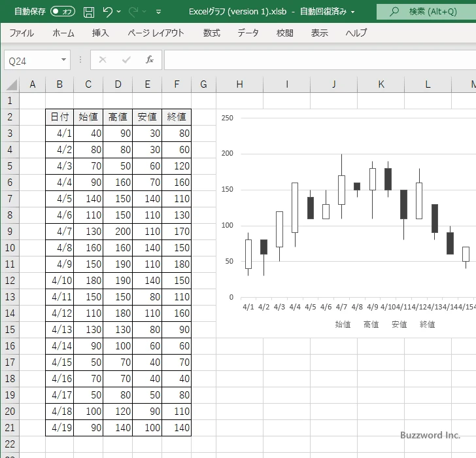This screenshot has width=476, height=458.
Task: Expand the Name Box dropdown arrow
Action: point(64,60)
